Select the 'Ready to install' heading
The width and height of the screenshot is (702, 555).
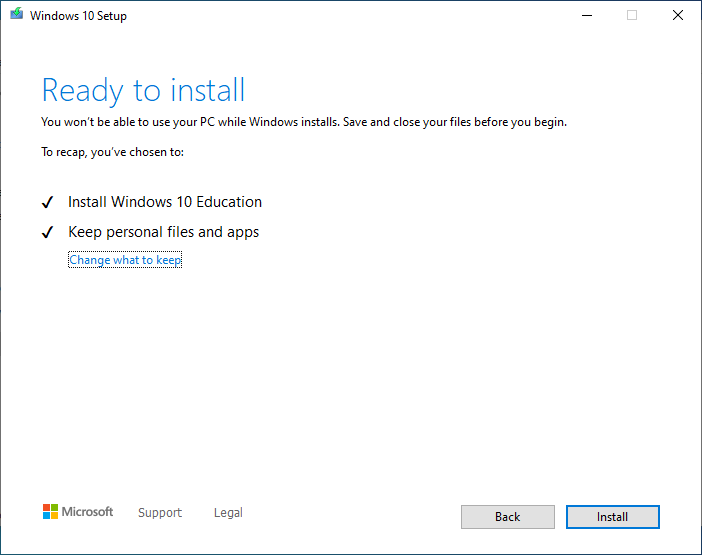click(143, 91)
